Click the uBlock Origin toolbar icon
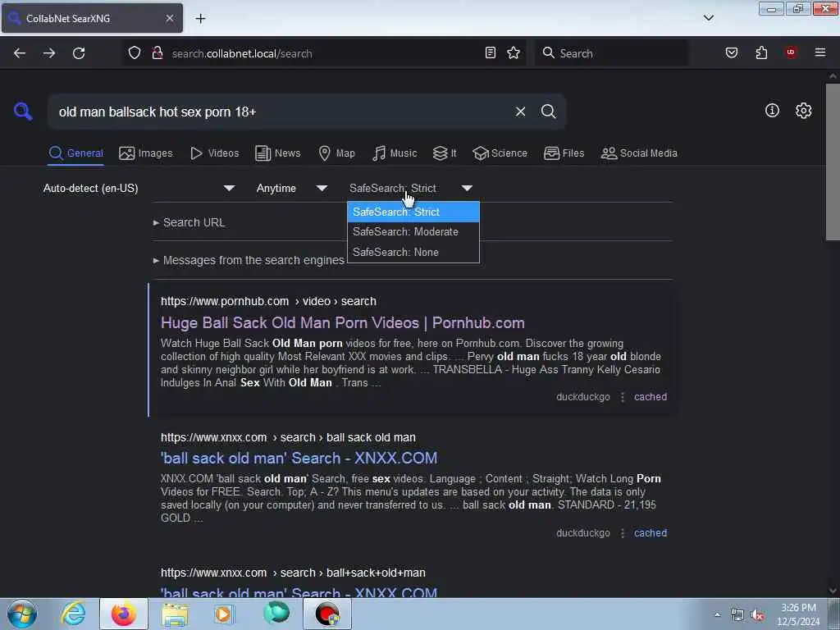840x630 pixels. [x=791, y=52]
